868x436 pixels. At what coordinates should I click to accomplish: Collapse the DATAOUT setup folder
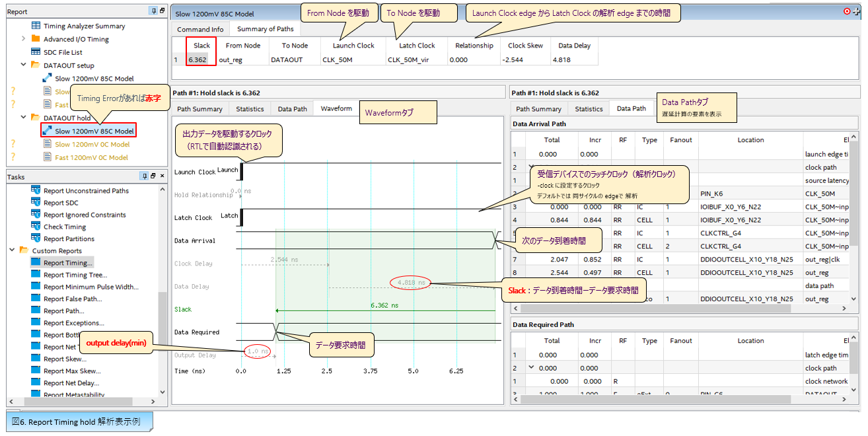(x=24, y=65)
